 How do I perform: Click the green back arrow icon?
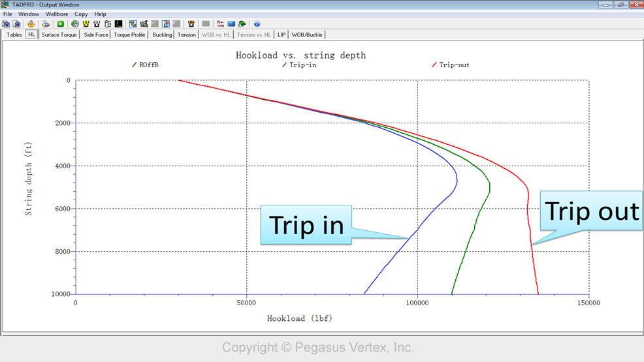click(60, 23)
